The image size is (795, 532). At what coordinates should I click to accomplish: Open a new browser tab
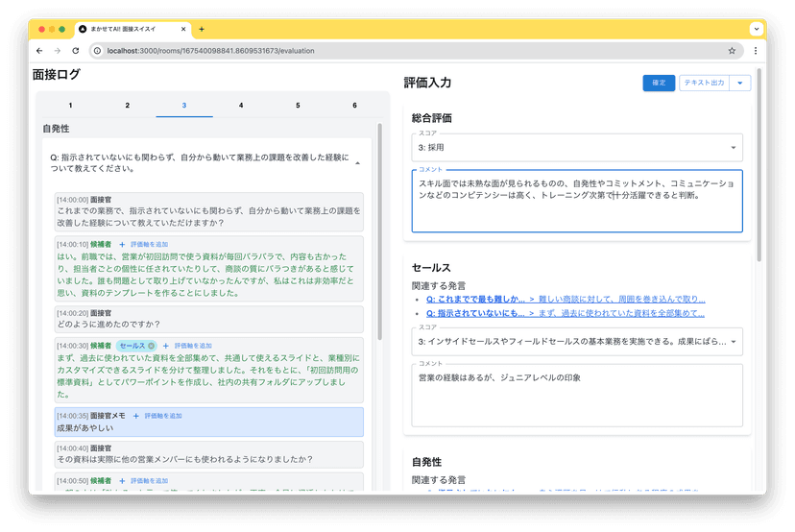point(201,30)
